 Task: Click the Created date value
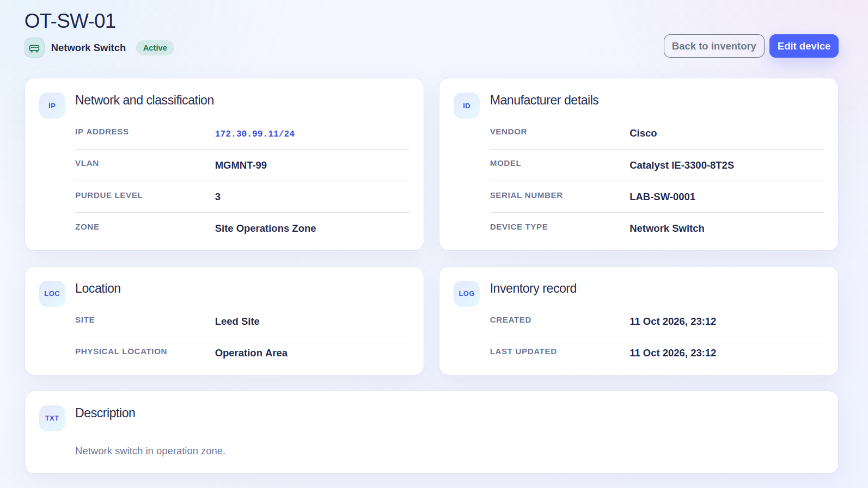point(673,322)
